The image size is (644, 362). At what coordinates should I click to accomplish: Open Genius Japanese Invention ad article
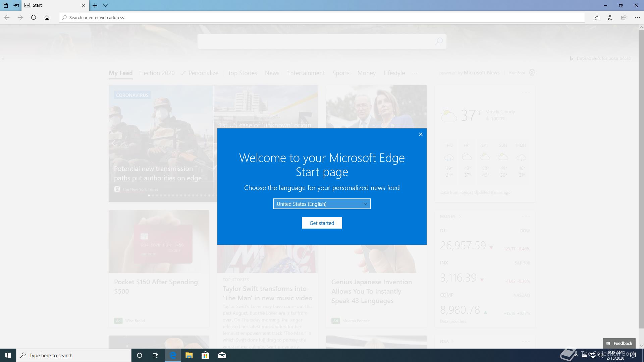pos(372,291)
